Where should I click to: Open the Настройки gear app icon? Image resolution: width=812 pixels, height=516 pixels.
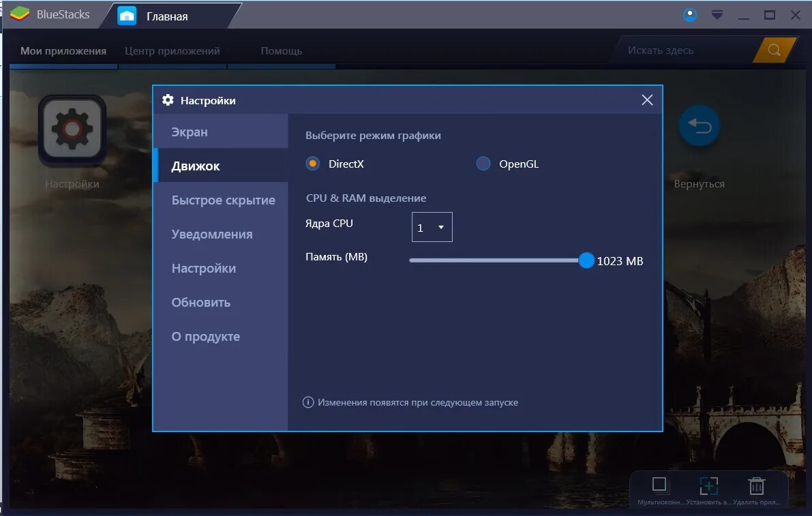72,130
